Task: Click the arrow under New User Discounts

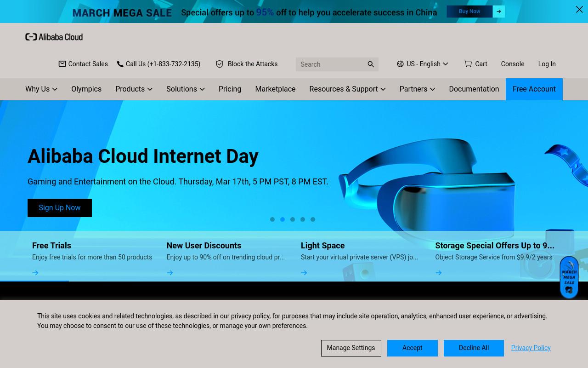Action: (170, 273)
